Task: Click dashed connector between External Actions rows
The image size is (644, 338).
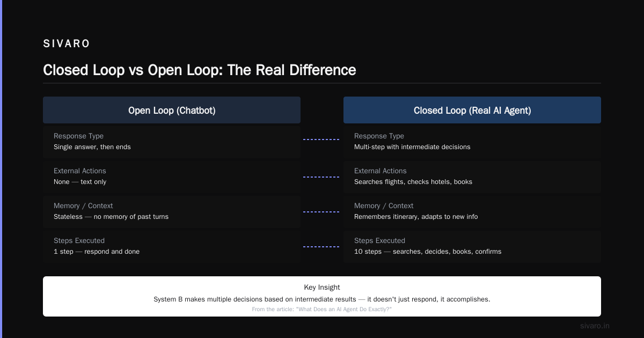Action: tap(321, 177)
